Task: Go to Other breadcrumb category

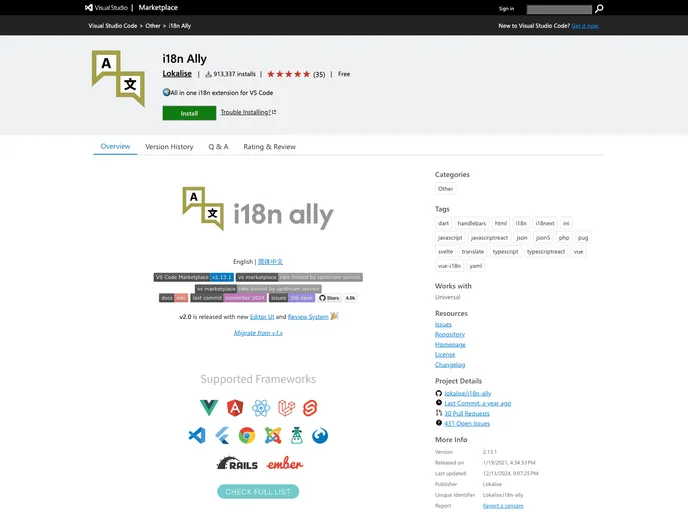Action: tap(153, 26)
